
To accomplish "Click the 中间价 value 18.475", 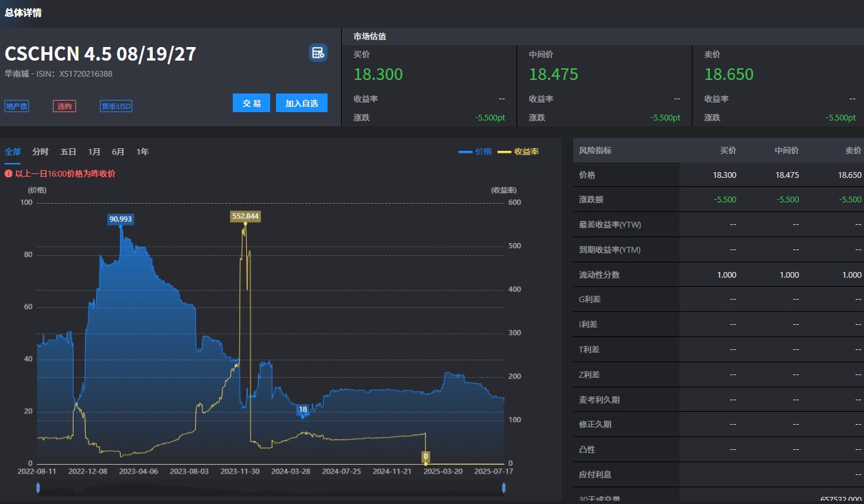I will point(554,74).
